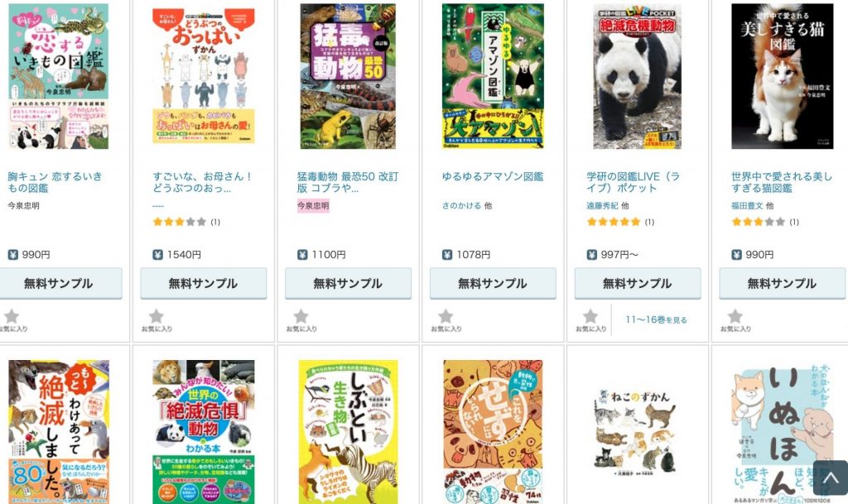This screenshot has height=504, width=848.
Task: Open 無料サンプル for ゆるゆるアマゾン図鑑
Action: click(493, 284)
